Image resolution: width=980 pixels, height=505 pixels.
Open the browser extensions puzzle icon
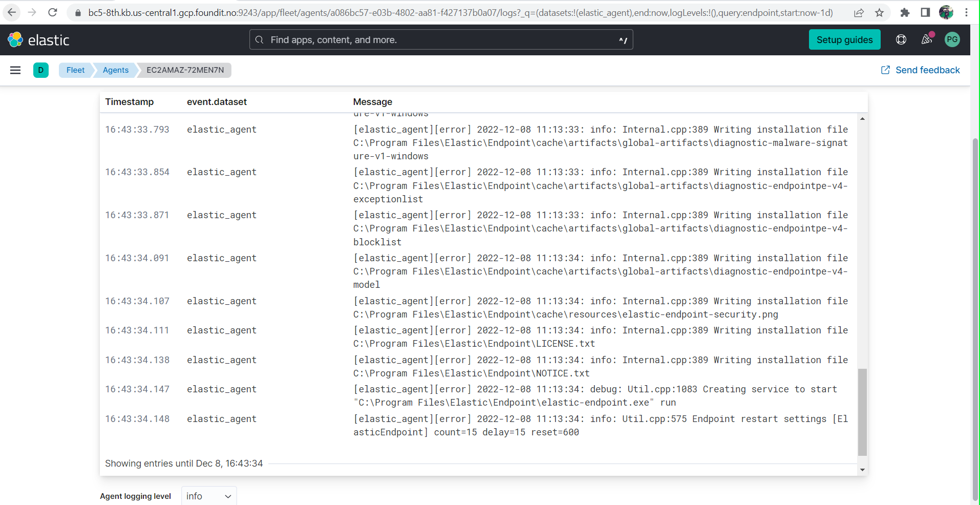point(905,13)
